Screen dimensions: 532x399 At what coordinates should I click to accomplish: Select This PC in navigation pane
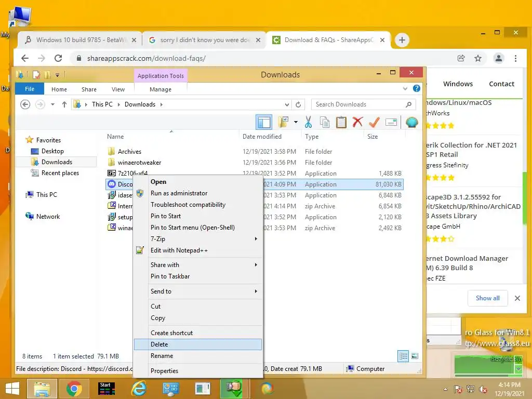pyautogui.click(x=46, y=195)
